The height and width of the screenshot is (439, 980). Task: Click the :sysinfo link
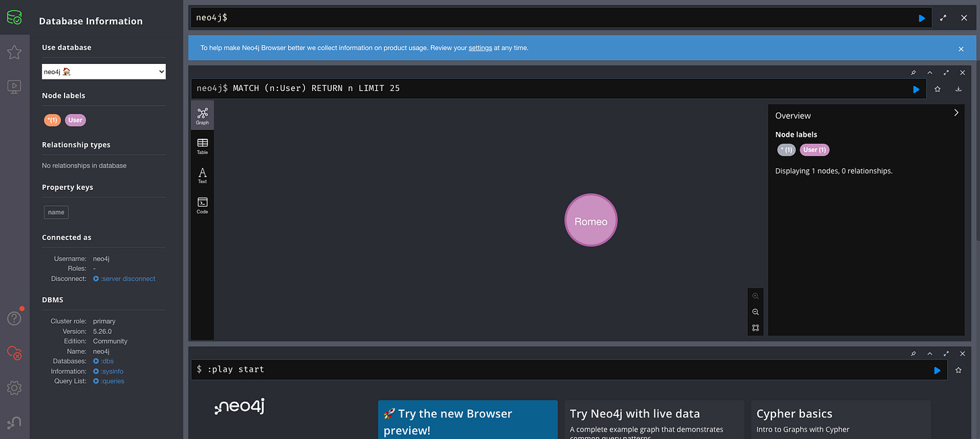point(108,371)
